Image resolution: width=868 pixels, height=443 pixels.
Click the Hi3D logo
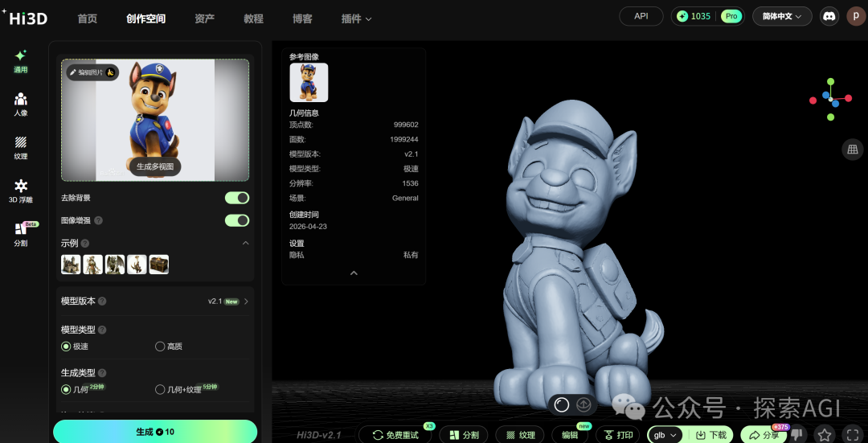(x=27, y=18)
